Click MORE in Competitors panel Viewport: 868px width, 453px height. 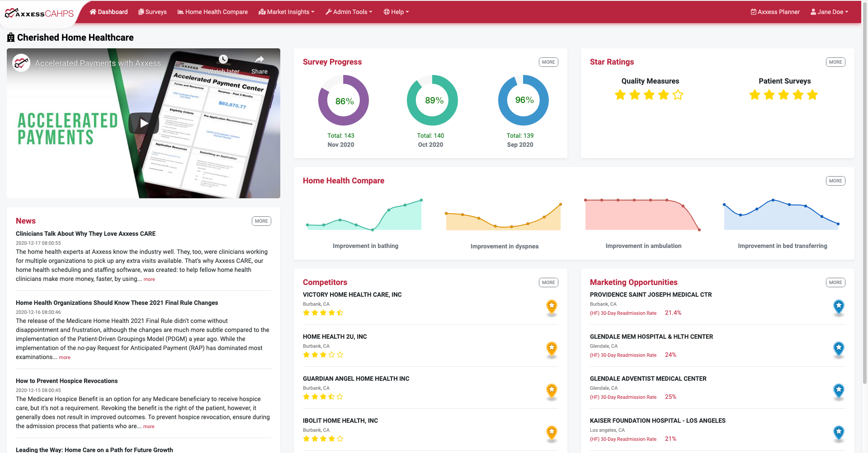pyautogui.click(x=548, y=282)
